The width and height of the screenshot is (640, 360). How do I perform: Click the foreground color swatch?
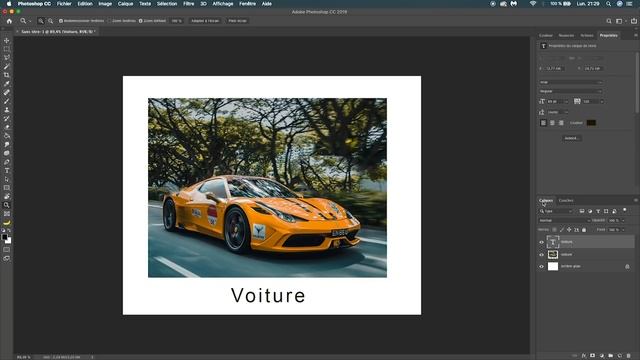4,237
